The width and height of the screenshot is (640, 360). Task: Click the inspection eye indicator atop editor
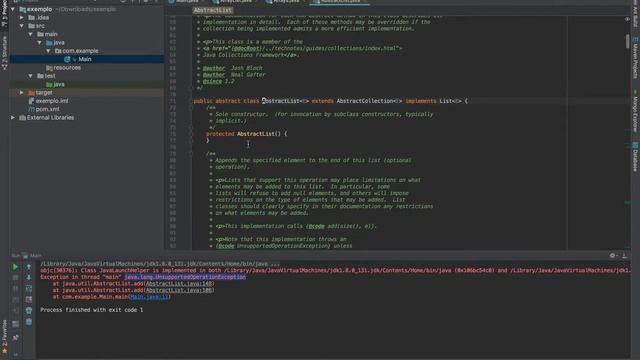point(627,19)
